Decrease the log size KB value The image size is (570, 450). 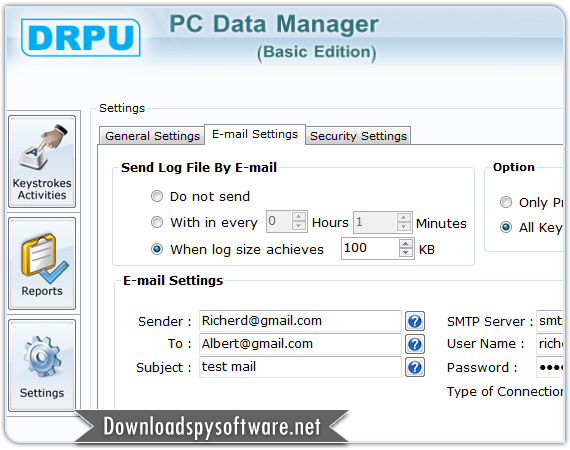pos(406,253)
